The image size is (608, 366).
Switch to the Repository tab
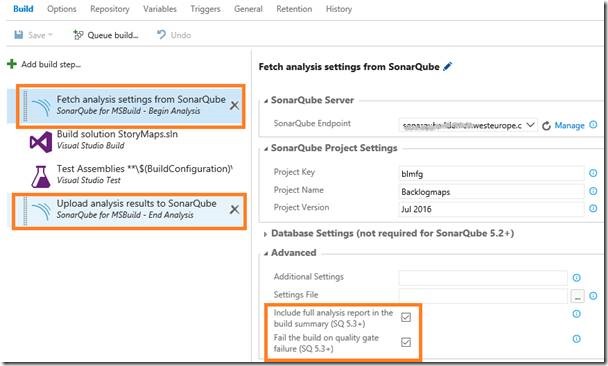tap(110, 9)
